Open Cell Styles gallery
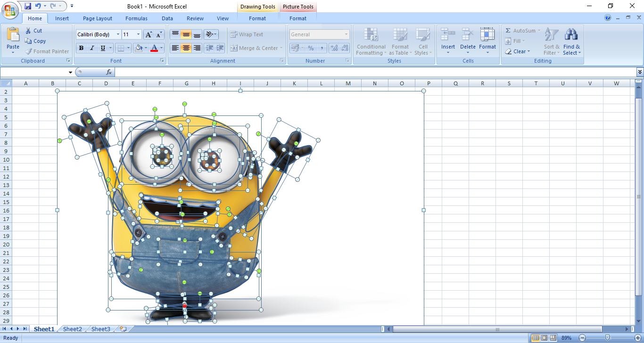 coord(423,41)
